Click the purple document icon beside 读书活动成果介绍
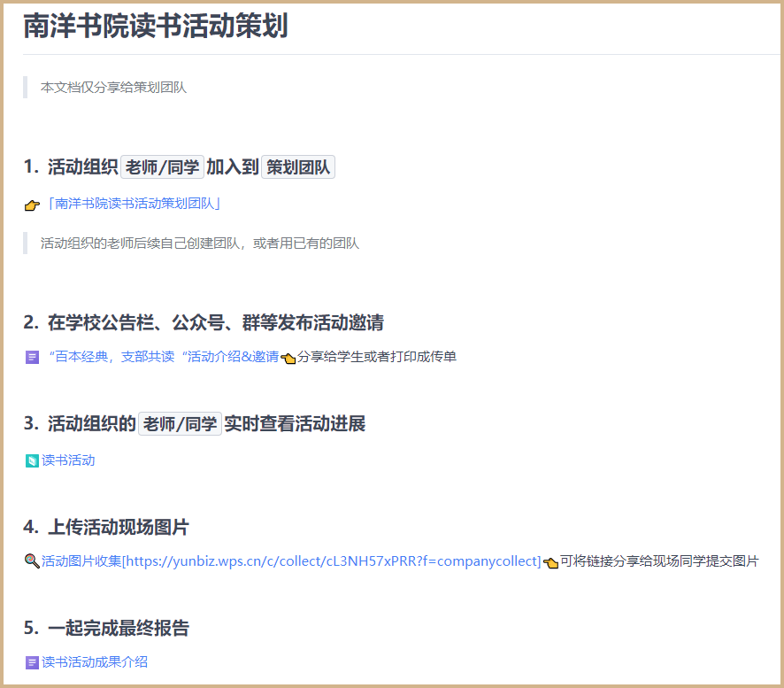Viewport: 784px width, 688px height. coord(33,662)
